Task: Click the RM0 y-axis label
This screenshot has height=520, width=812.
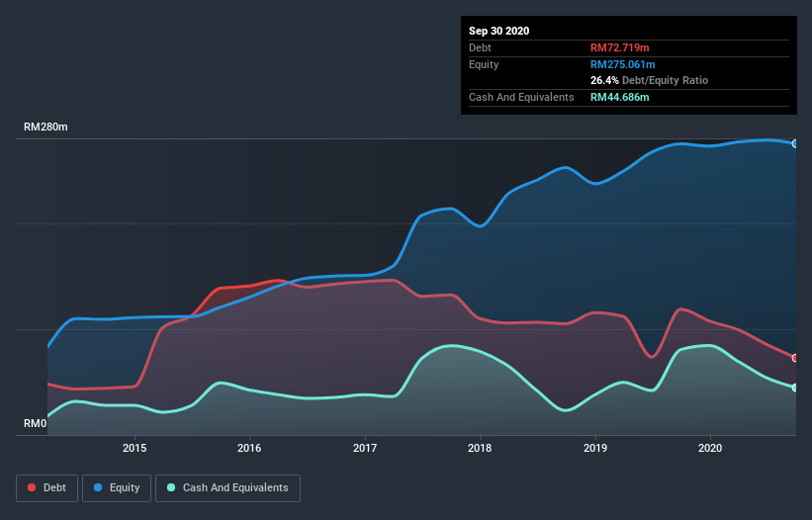Action: pos(36,423)
